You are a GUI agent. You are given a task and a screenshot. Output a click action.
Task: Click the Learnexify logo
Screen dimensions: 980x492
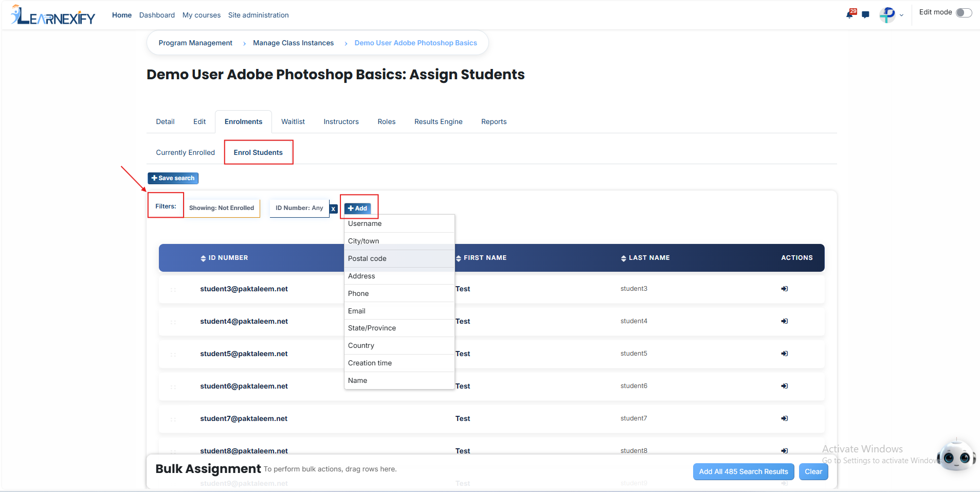(53, 15)
